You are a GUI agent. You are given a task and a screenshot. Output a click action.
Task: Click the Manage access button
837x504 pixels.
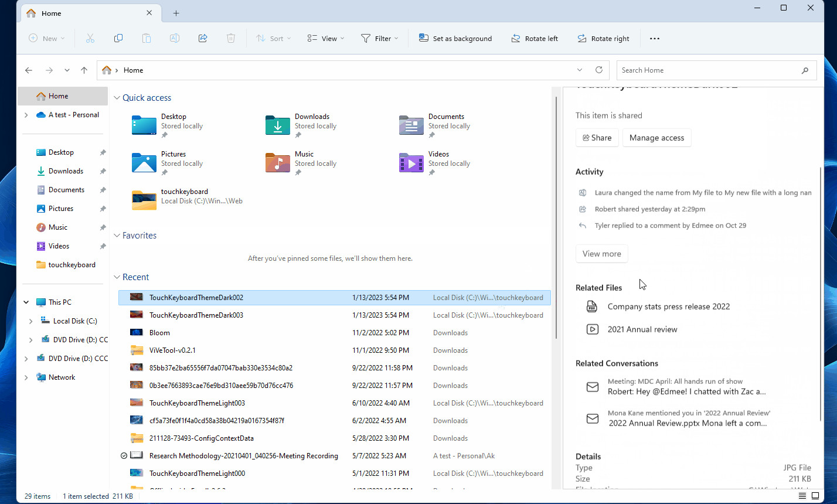(656, 138)
